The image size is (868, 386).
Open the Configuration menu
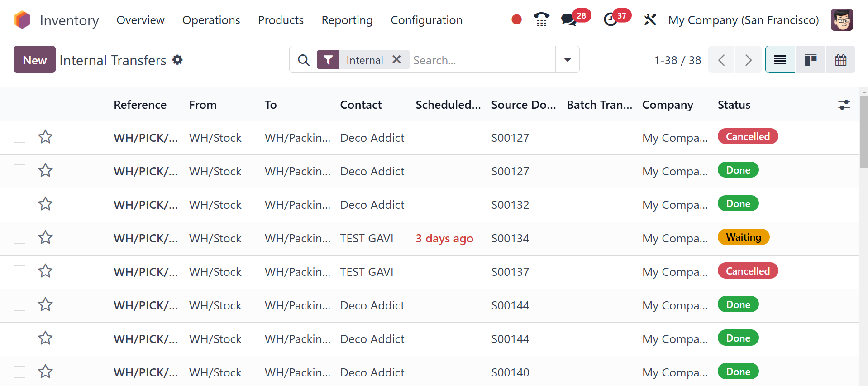[x=426, y=20]
